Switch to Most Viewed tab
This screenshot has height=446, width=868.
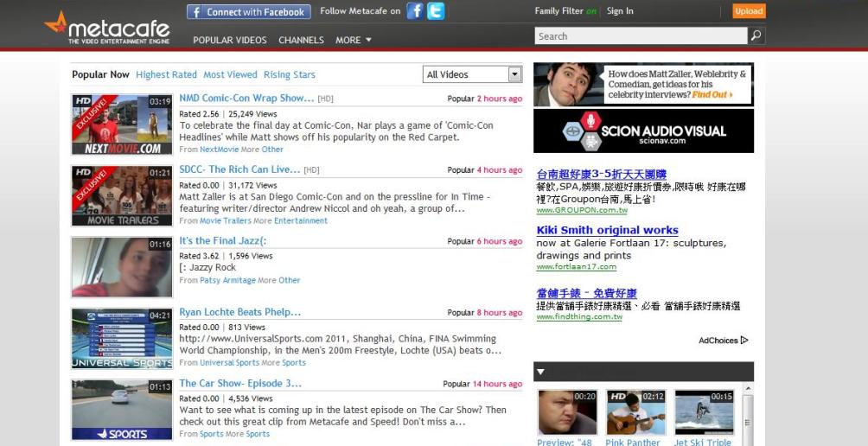click(x=230, y=74)
